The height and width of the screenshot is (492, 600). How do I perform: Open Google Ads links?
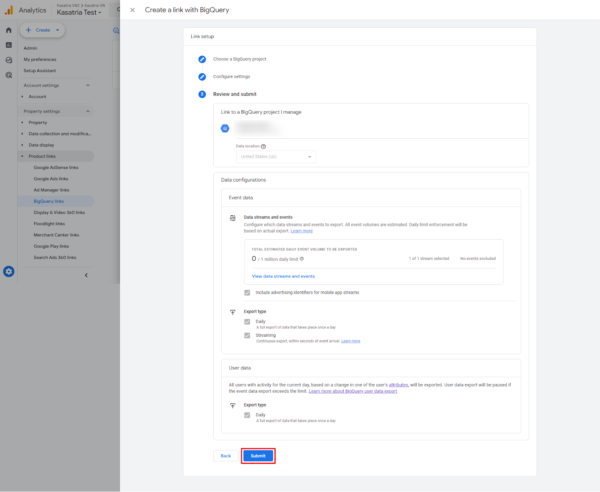click(51, 179)
